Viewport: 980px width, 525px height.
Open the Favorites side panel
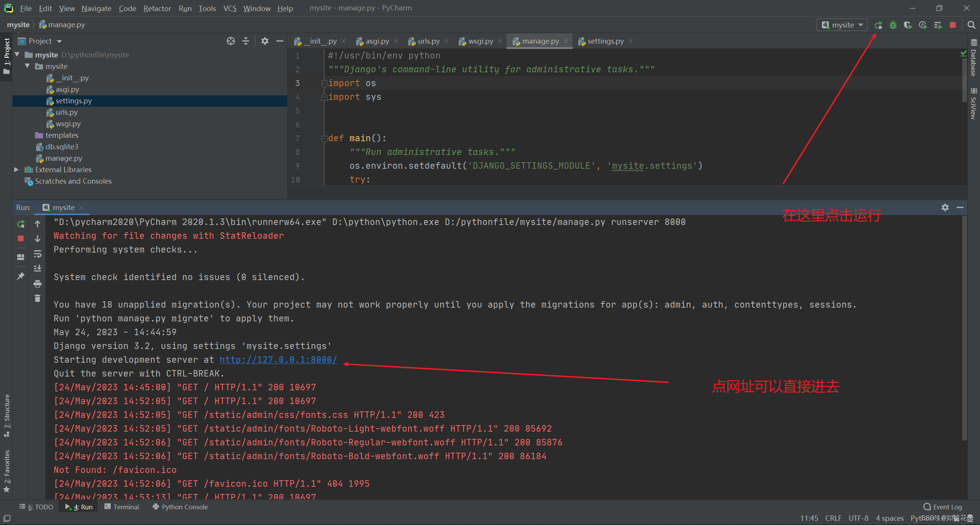tap(7, 471)
